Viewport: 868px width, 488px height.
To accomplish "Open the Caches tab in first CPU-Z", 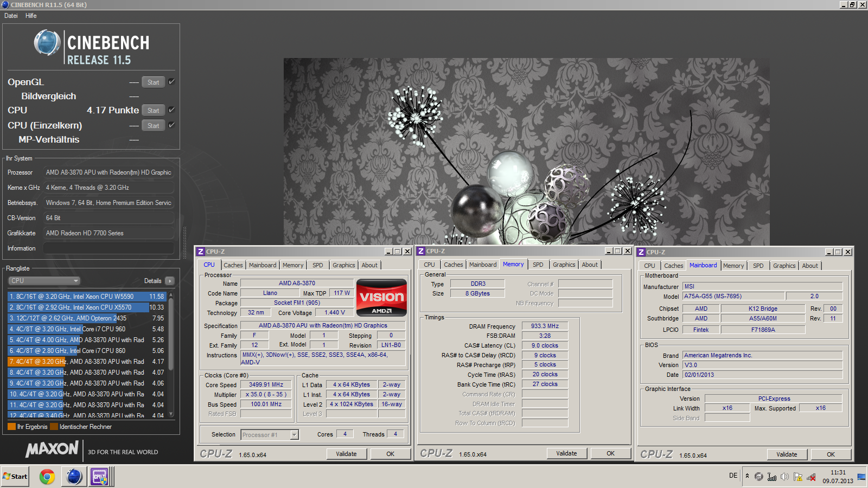I will (x=233, y=265).
